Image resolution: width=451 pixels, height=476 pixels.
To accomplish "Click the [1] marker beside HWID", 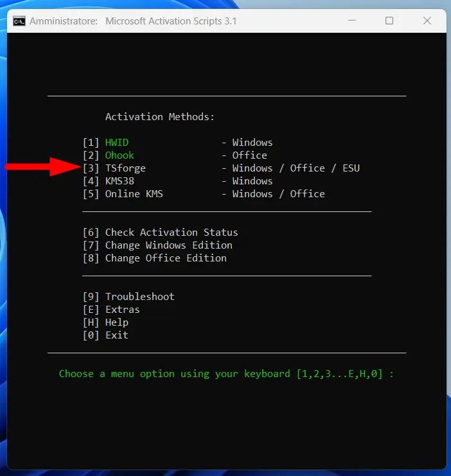I will click(91, 143).
